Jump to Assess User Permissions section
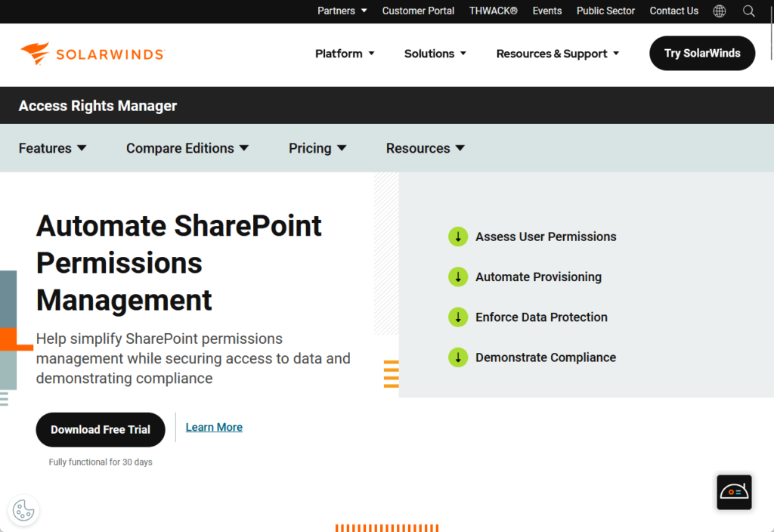Viewport: 774px width, 532px height. 546,237
